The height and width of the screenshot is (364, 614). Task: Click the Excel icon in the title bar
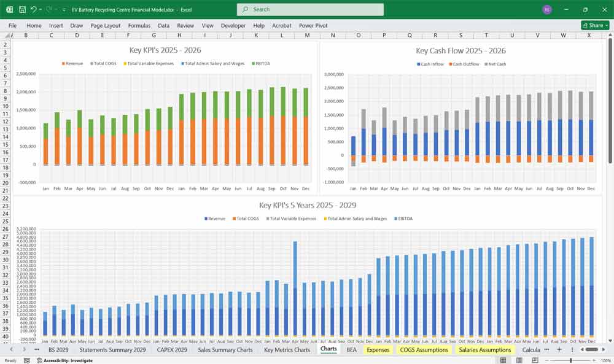pyautogui.click(x=9, y=9)
